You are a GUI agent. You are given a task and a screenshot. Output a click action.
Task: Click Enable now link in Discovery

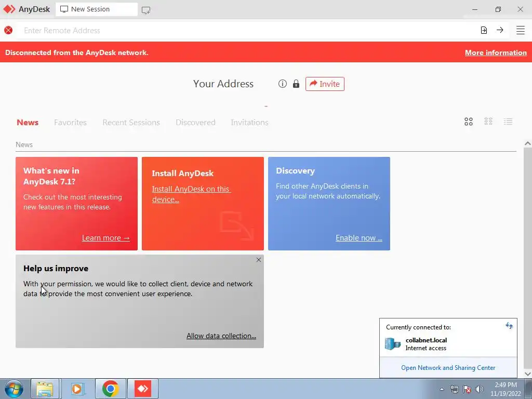[359, 238]
